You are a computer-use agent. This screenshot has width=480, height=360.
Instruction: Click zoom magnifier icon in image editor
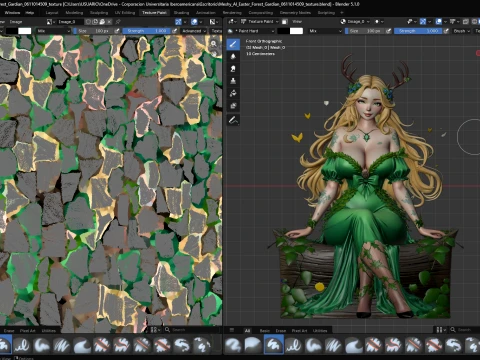[x=214, y=44]
